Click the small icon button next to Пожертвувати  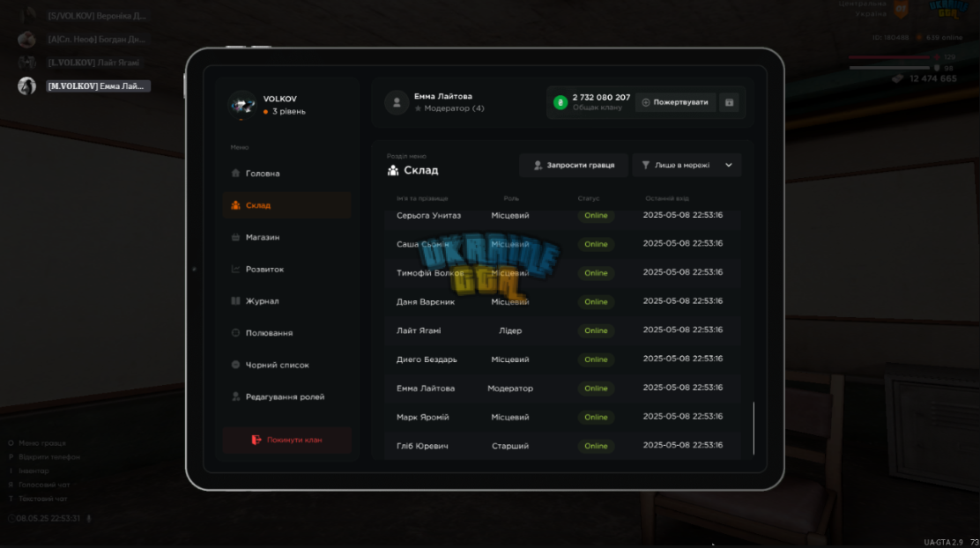tap(729, 102)
